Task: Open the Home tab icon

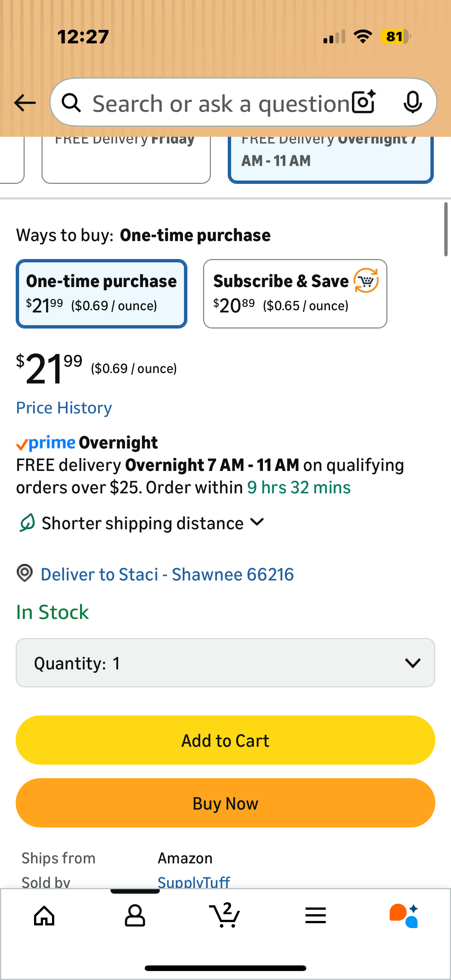Action: (x=44, y=915)
